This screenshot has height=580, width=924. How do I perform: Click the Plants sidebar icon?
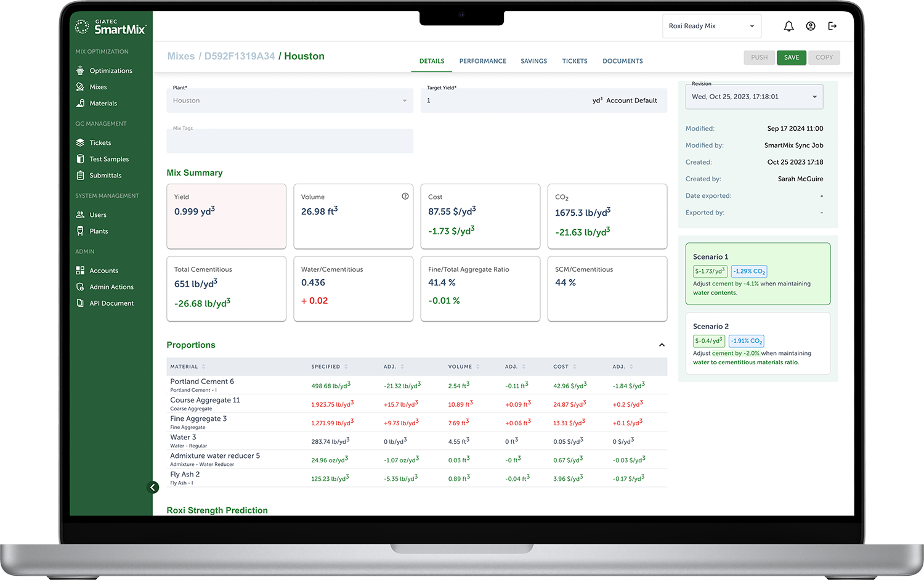pos(80,231)
